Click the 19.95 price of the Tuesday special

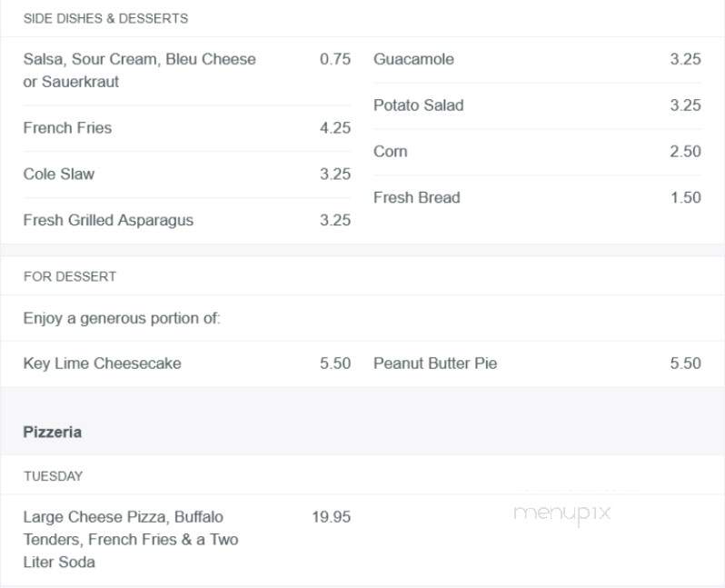[331, 517]
